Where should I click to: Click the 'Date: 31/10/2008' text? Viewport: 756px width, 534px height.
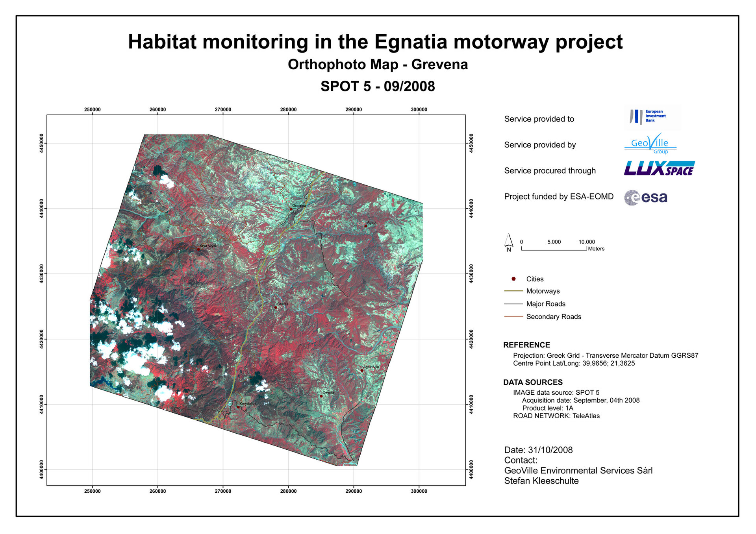[x=538, y=450]
